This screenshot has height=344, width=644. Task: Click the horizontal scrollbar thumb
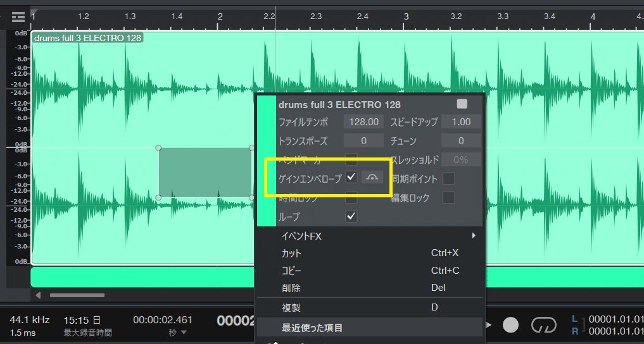77,295
